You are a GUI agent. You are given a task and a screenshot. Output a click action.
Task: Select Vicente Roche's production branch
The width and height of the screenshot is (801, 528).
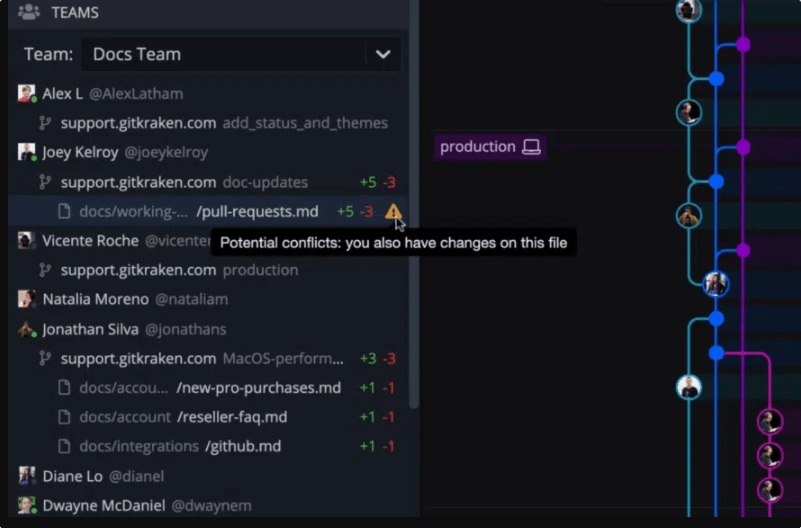[x=179, y=270]
